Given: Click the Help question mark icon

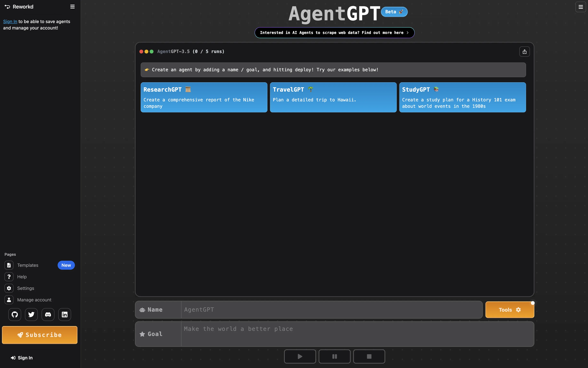Looking at the screenshot, I should point(9,277).
